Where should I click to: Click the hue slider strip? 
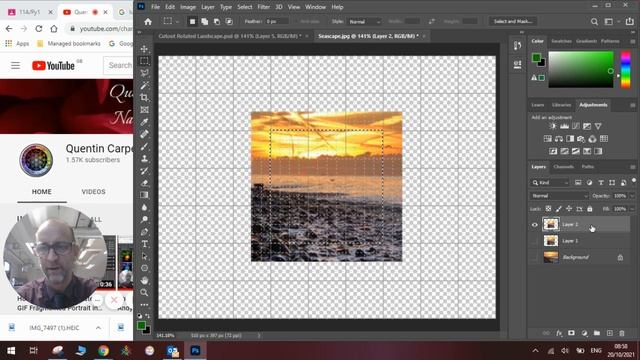[625, 69]
